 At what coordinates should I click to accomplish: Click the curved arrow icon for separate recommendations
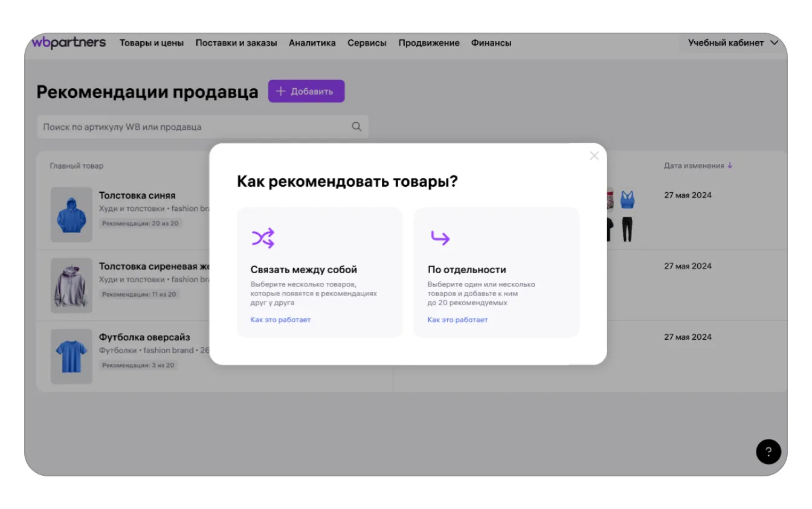pos(440,238)
